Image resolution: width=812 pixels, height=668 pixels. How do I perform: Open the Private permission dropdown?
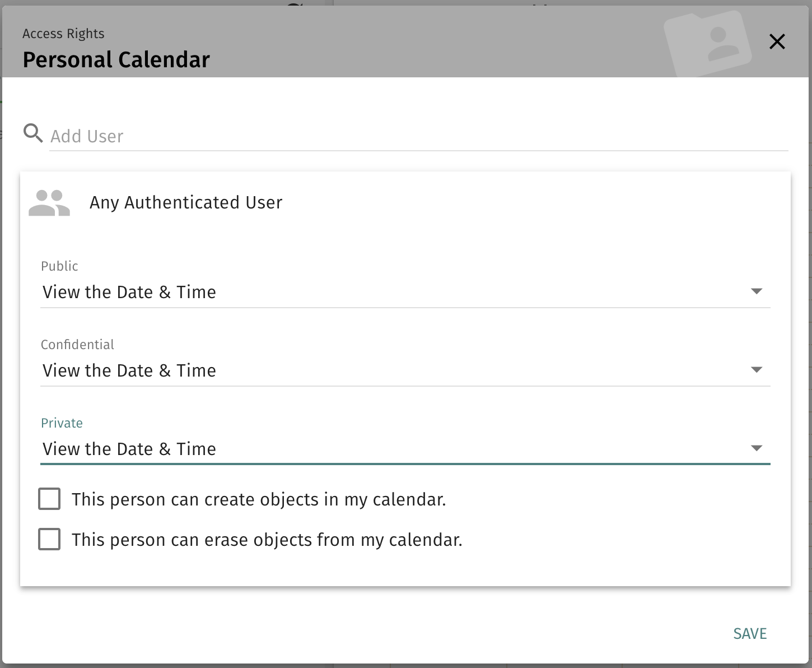(405, 449)
